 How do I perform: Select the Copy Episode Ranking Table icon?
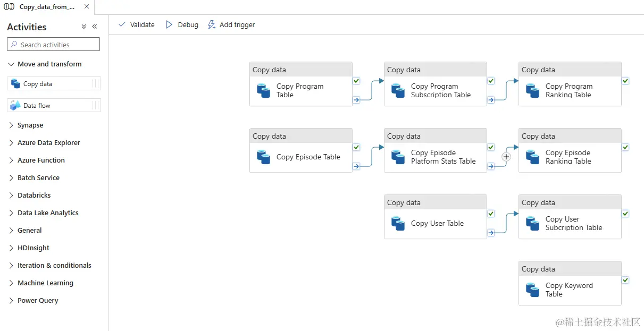click(x=532, y=157)
